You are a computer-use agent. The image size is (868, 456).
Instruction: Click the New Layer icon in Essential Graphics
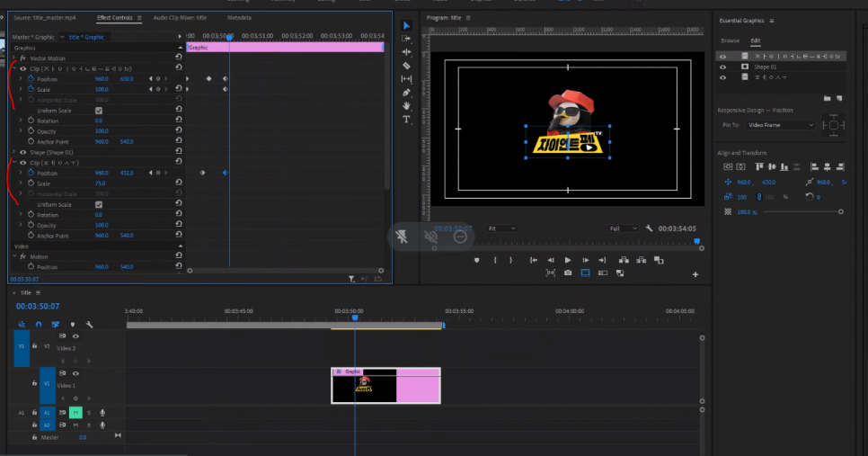click(839, 98)
